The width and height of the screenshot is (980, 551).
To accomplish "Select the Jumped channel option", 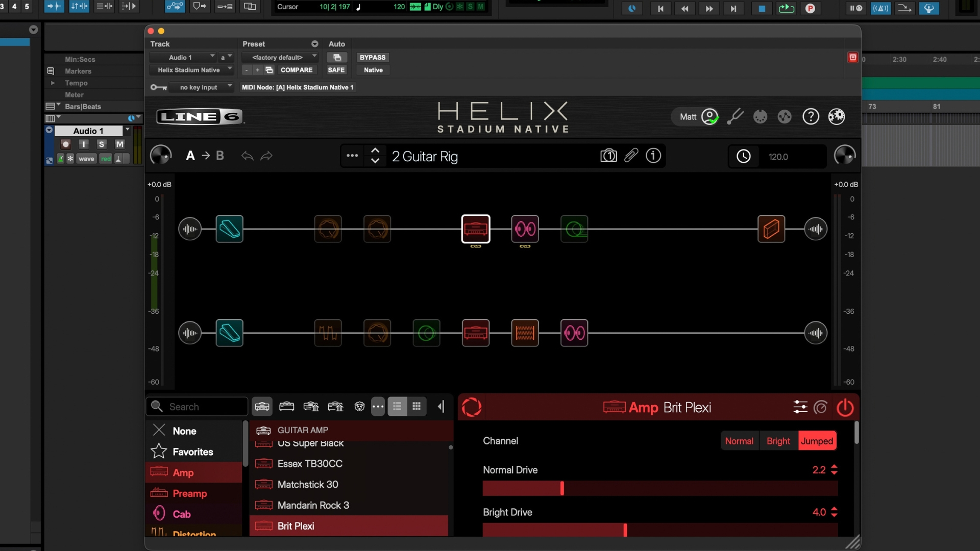I will [817, 441].
